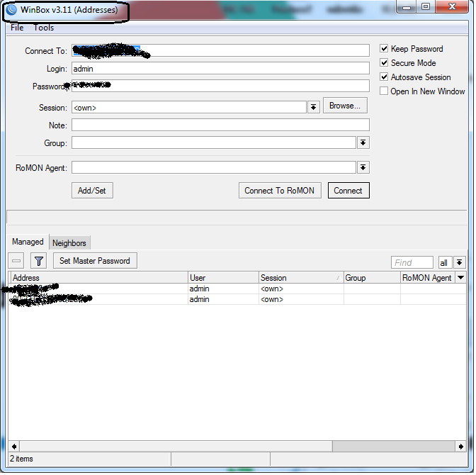
Task: Open the Tools menu
Action: tap(44, 28)
